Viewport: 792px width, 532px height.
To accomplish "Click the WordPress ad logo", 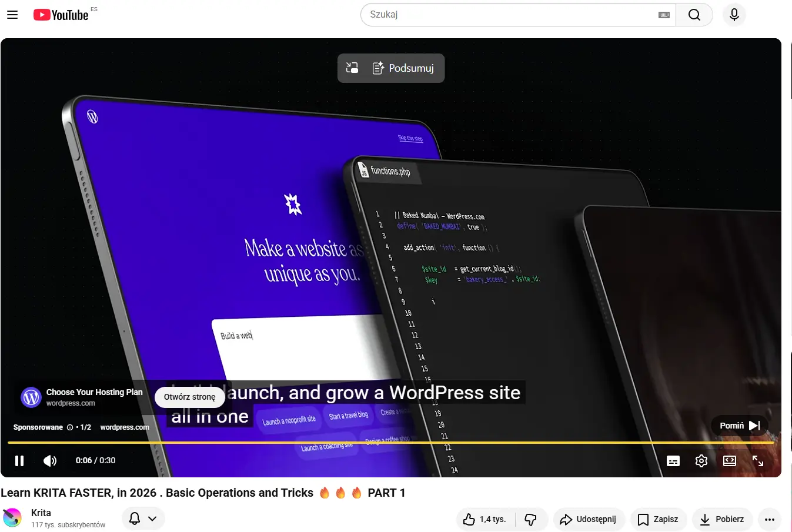I will pos(31,397).
